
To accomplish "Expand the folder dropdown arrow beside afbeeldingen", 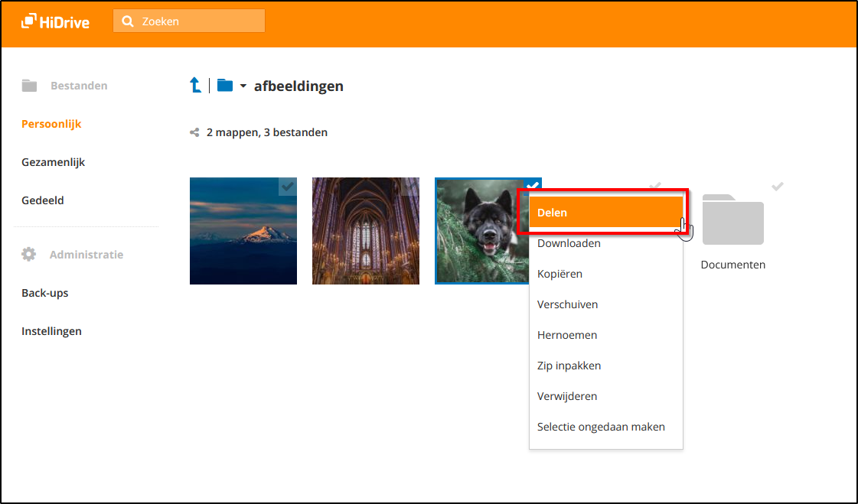I will coord(243,86).
